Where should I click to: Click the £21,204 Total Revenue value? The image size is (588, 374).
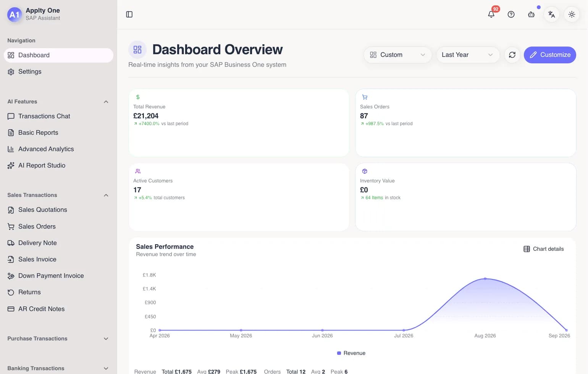pyautogui.click(x=146, y=116)
